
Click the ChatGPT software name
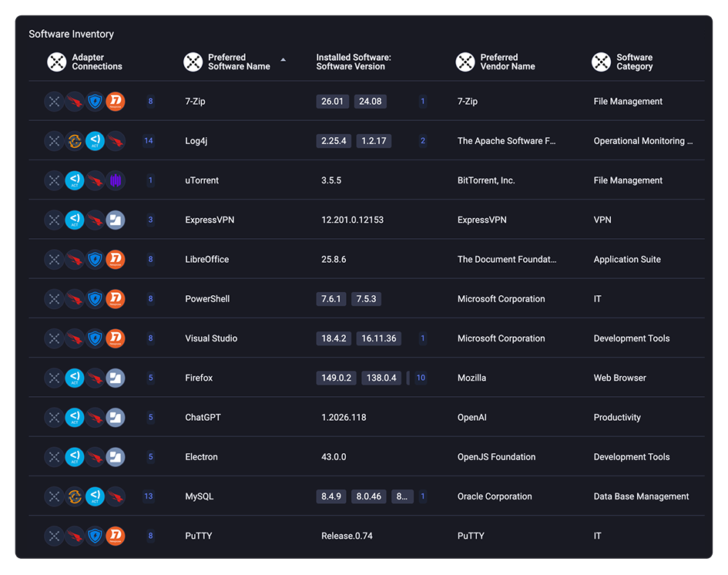203,417
